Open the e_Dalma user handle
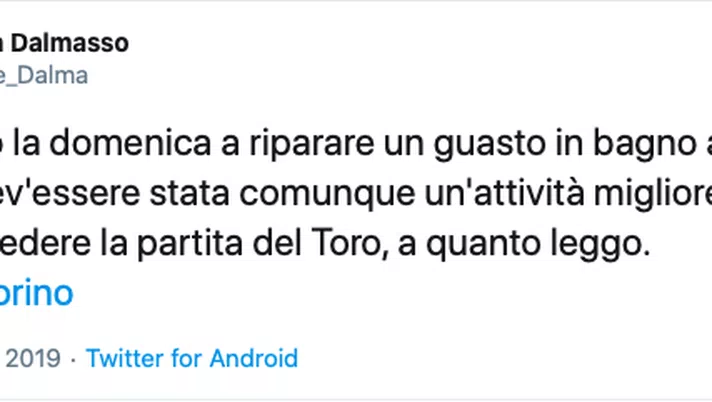Image resolution: width=712 pixels, height=402 pixels. [x=44, y=75]
